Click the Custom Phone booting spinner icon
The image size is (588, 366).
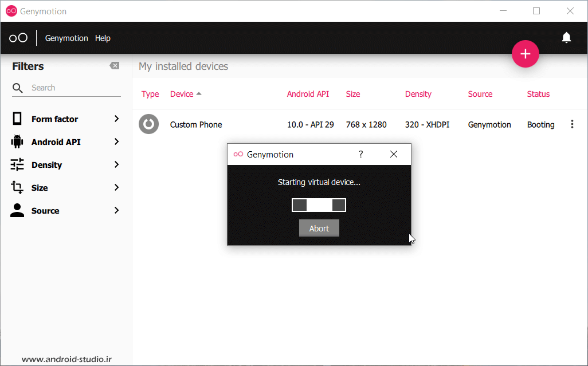(x=149, y=124)
